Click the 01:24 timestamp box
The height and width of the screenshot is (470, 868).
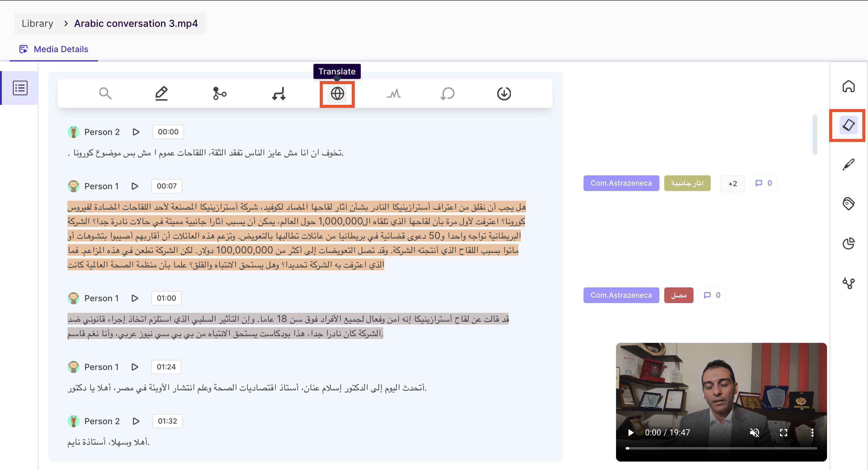tap(166, 367)
